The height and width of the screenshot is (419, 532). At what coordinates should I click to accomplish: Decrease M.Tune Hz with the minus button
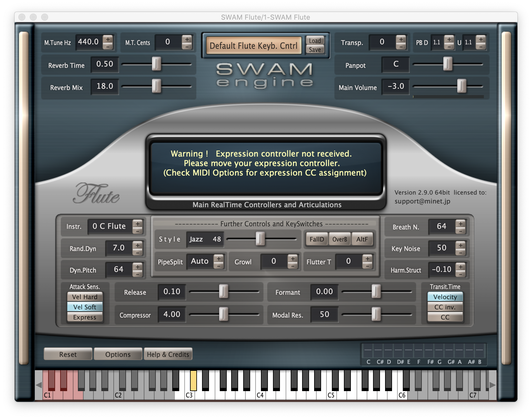(x=108, y=46)
